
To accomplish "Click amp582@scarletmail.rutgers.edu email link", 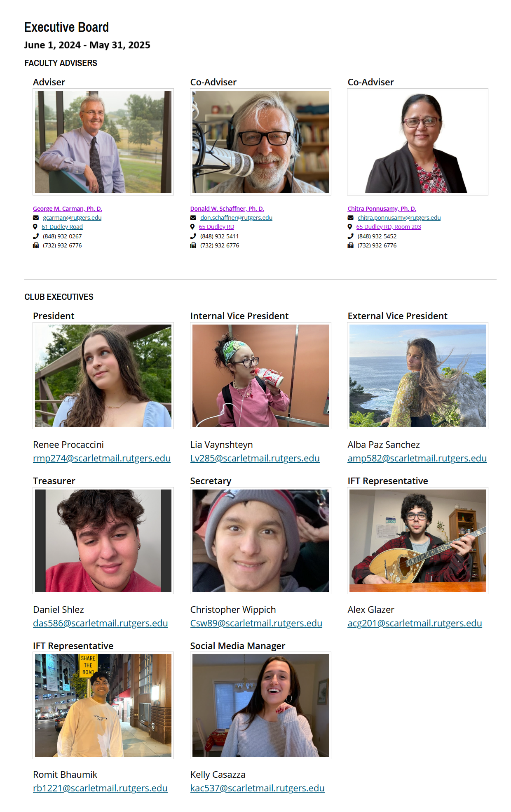I will 417,458.
